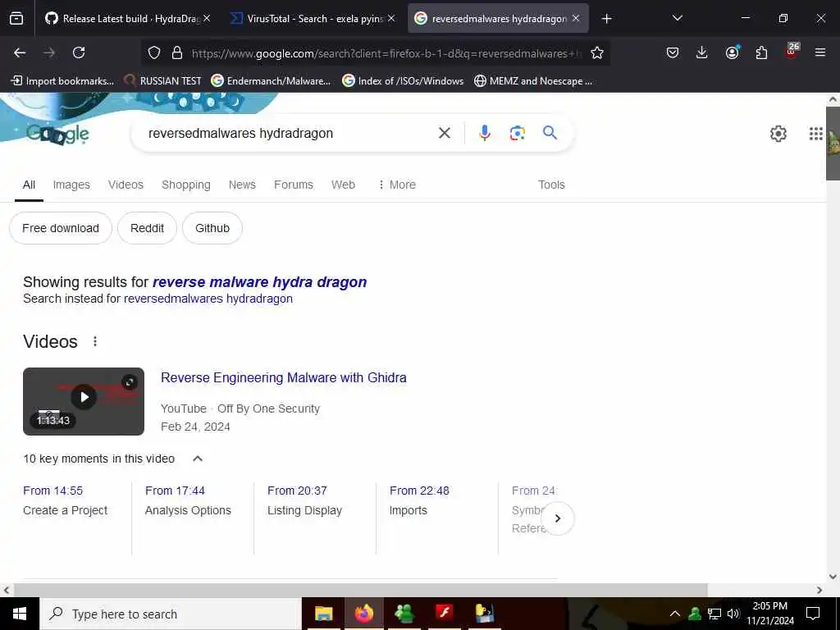840x630 pixels.
Task: Bookmark this page with the star icon
Action: (x=597, y=52)
